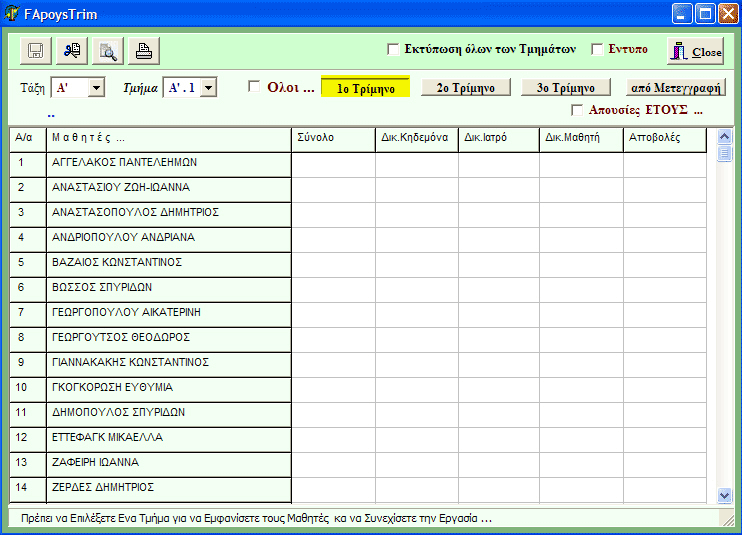Image resolution: width=742 pixels, height=535 pixels.
Task: Toggle the Εντυπο checkbox
Action: (597, 49)
